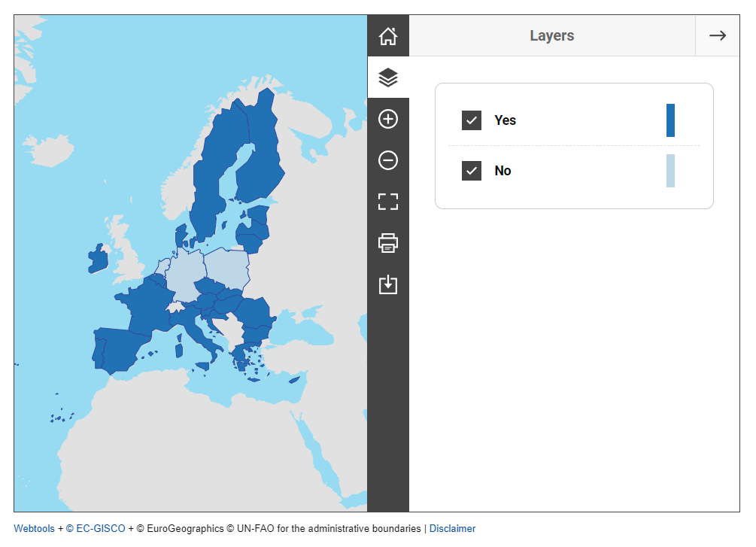Click the Layers panel title
Image resolution: width=756 pixels, height=547 pixels.
(x=551, y=35)
